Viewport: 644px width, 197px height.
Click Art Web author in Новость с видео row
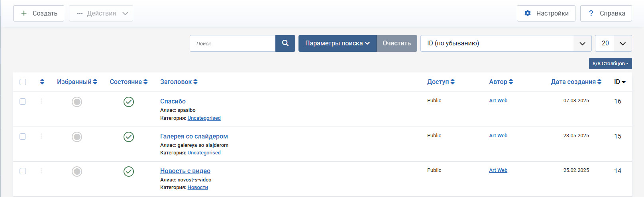498,170
